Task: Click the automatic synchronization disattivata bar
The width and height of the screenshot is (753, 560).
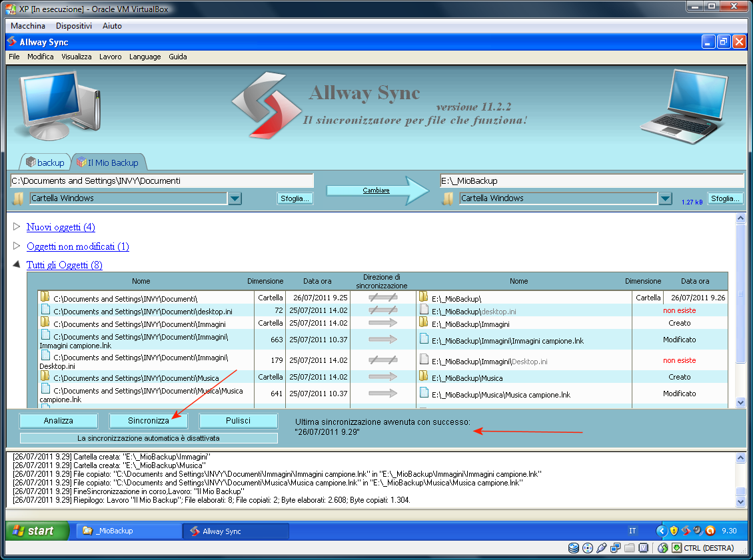Action: tap(149, 438)
